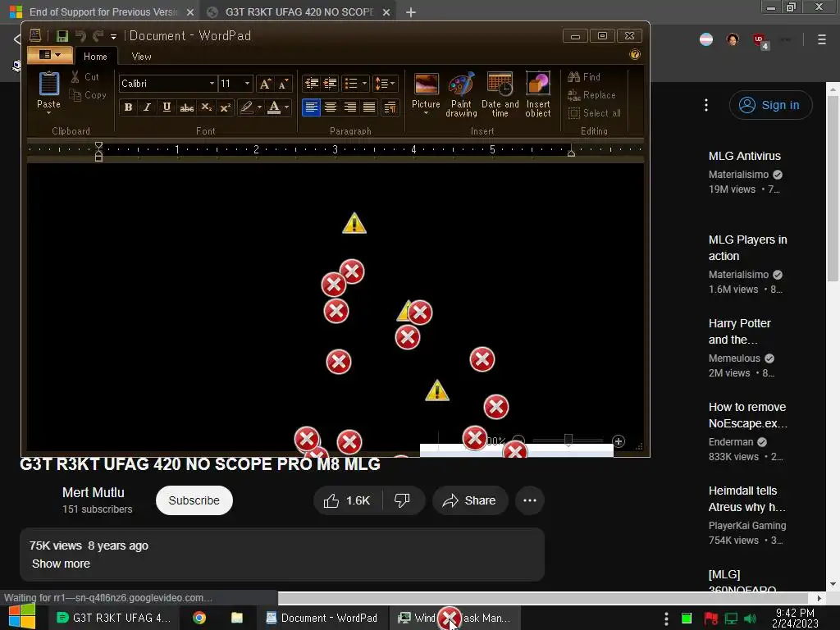The image size is (840, 630).
Task: Insert a Picture in WordPad
Action: point(426,84)
